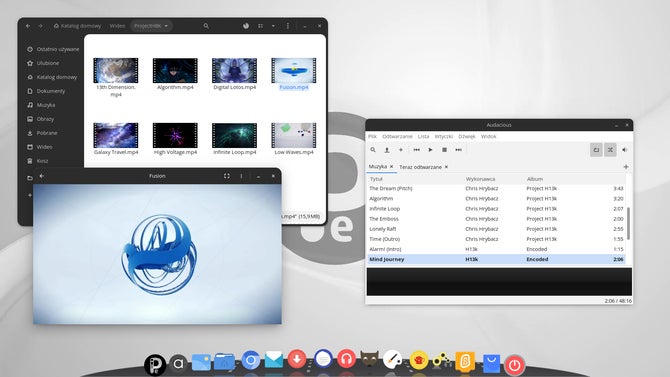Stop playback in the Audacious toolbar
670x377 pixels.
[x=444, y=150]
